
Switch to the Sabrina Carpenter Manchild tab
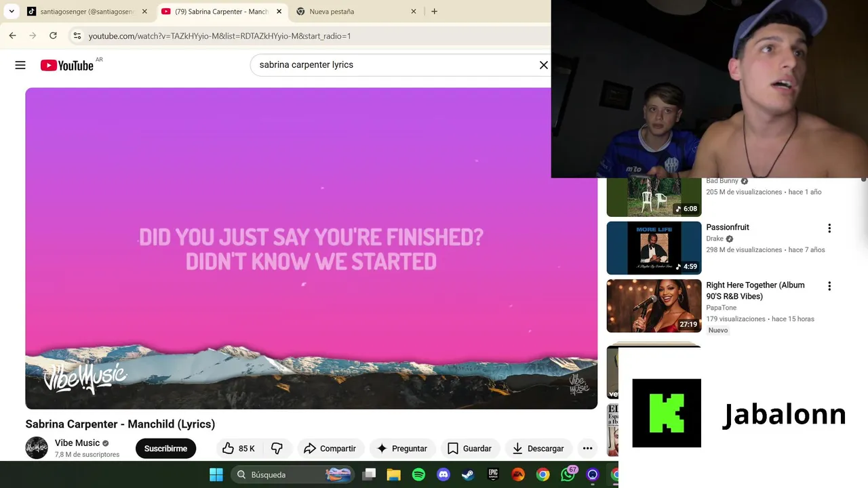tap(222, 12)
